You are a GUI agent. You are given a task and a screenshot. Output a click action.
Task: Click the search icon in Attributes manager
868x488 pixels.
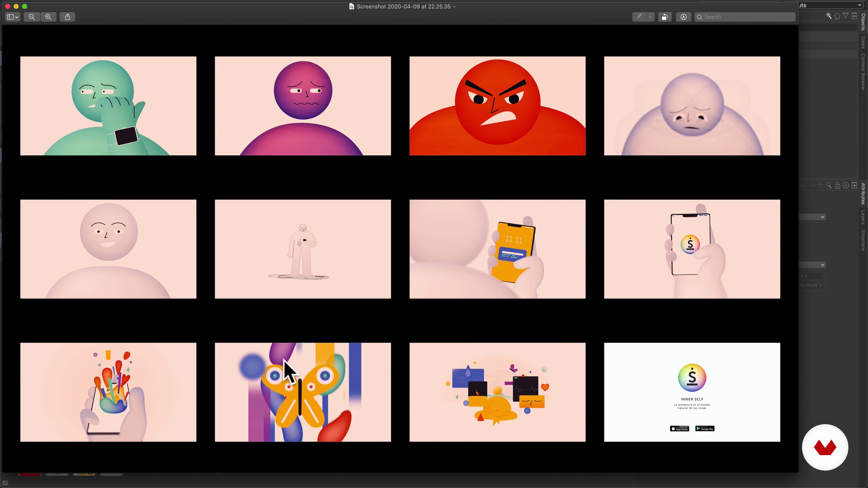829,185
